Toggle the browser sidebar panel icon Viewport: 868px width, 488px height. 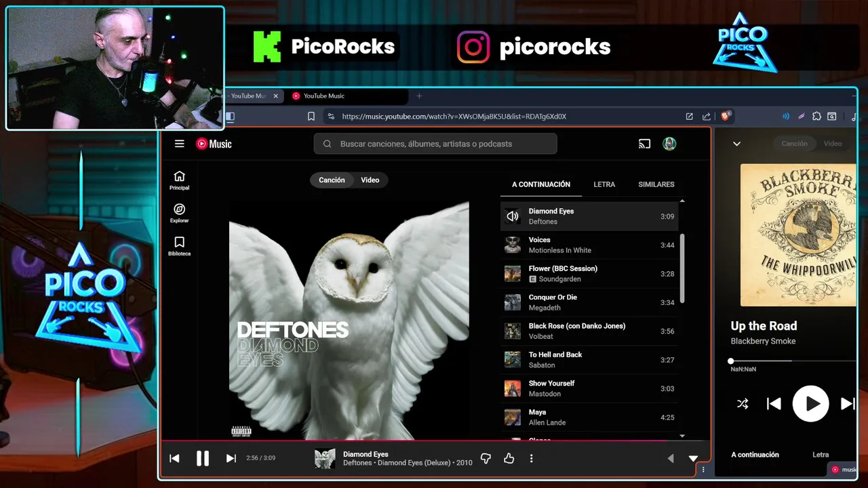click(230, 117)
